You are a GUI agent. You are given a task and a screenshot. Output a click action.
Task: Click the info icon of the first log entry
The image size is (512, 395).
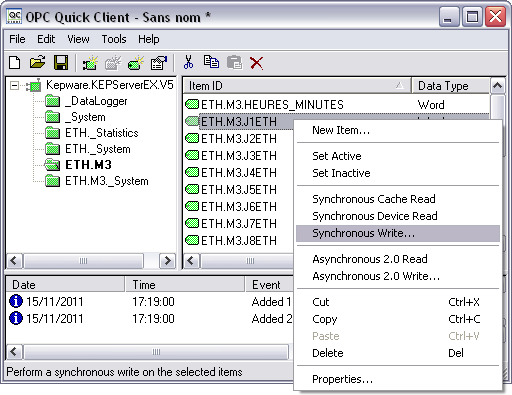point(16,301)
